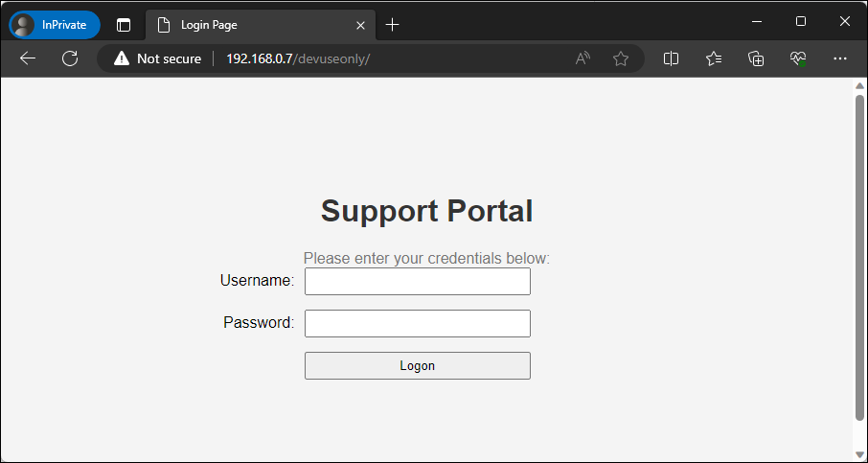Click the address bar URL text
The width and height of the screenshot is (868, 463).
[x=297, y=58]
